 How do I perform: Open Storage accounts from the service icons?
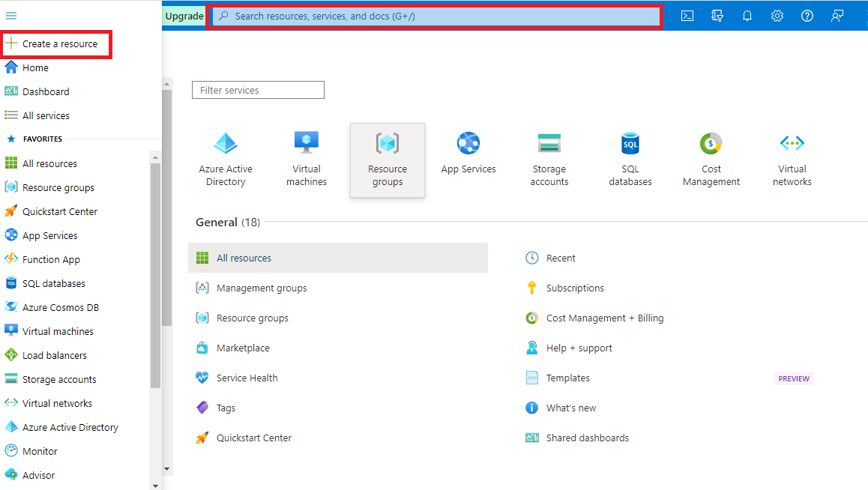pos(549,160)
